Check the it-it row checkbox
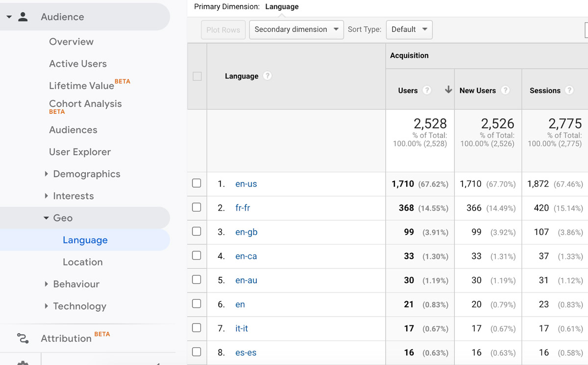The height and width of the screenshot is (365, 588). pyautogui.click(x=196, y=327)
